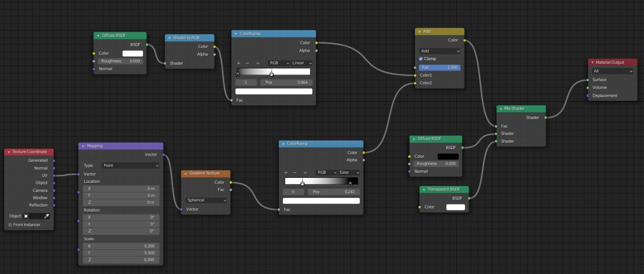Open the Mapping Type dropdown showing Point
This screenshot has width=644, height=274.
pyautogui.click(x=131, y=165)
